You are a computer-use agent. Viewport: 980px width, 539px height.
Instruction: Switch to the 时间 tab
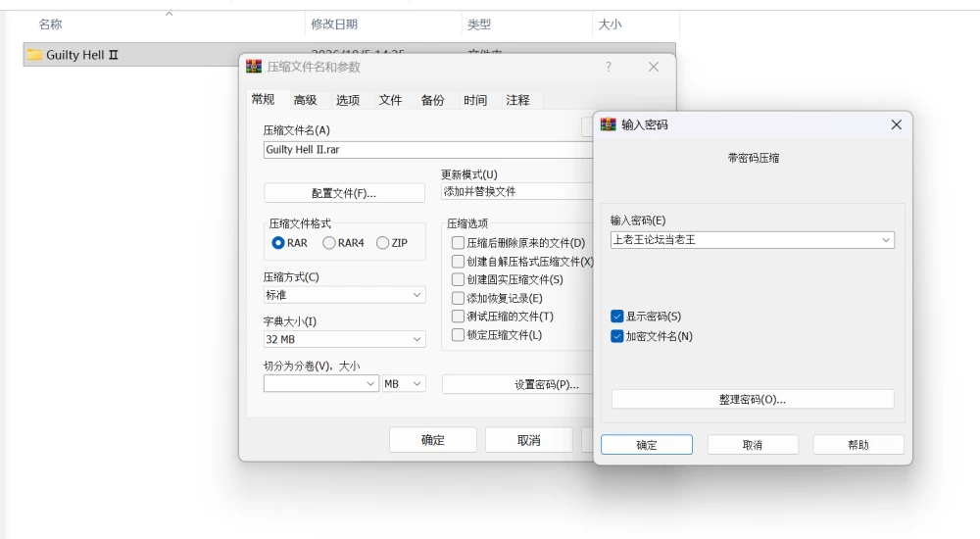(x=475, y=100)
